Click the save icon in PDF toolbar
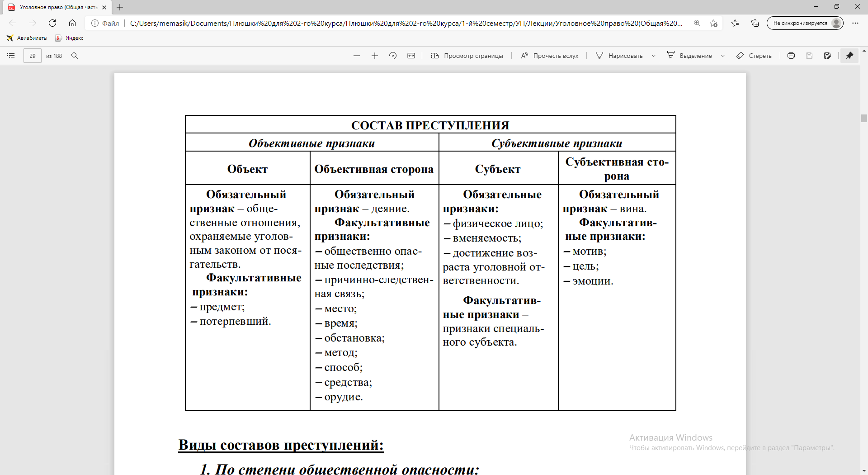This screenshot has width=868, height=475. [x=809, y=56]
